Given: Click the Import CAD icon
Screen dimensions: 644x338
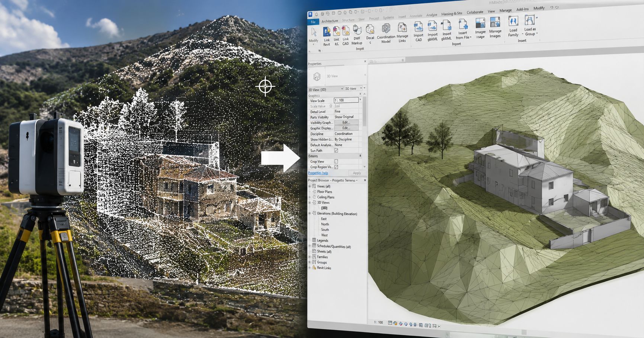Looking at the screenshot, I should tap(418, 27).
